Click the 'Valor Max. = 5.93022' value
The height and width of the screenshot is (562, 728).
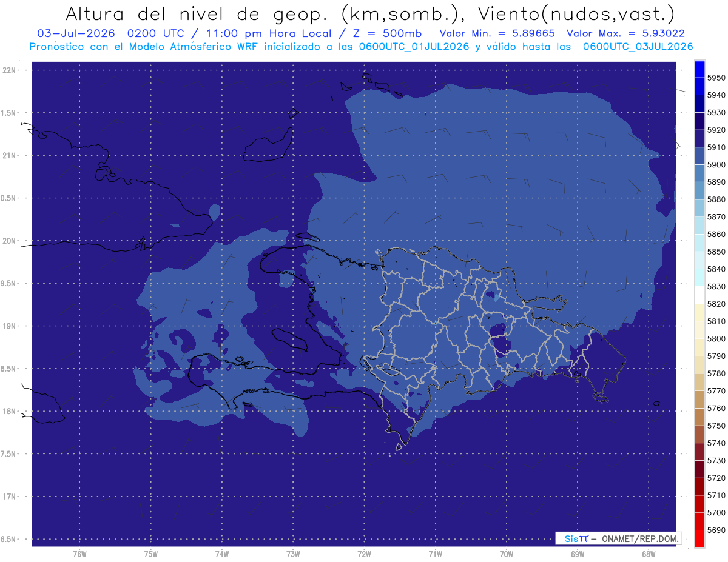coord(625,33)
